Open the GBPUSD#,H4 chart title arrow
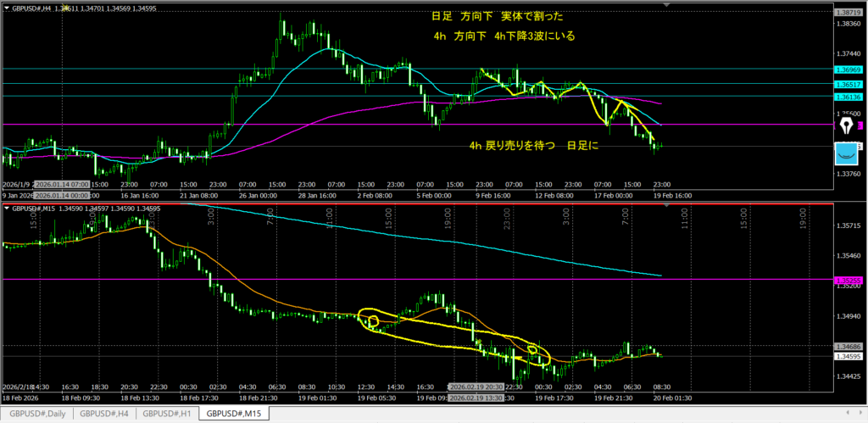The image size is (868, 423). pos(5,7)
